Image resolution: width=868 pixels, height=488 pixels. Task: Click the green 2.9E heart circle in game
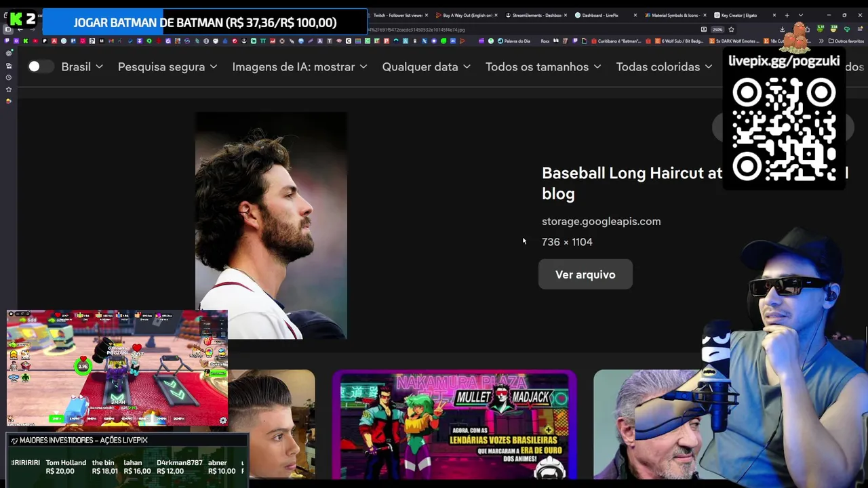coord(83,366)
